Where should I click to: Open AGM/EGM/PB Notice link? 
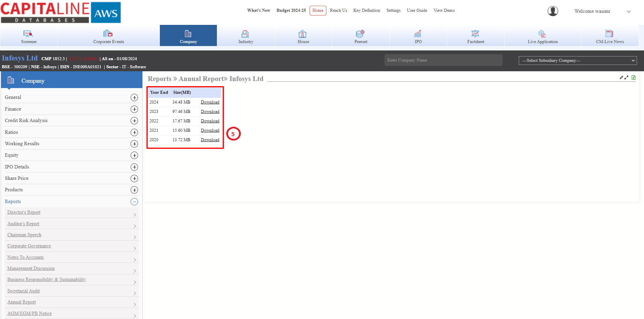coord(30,314)
